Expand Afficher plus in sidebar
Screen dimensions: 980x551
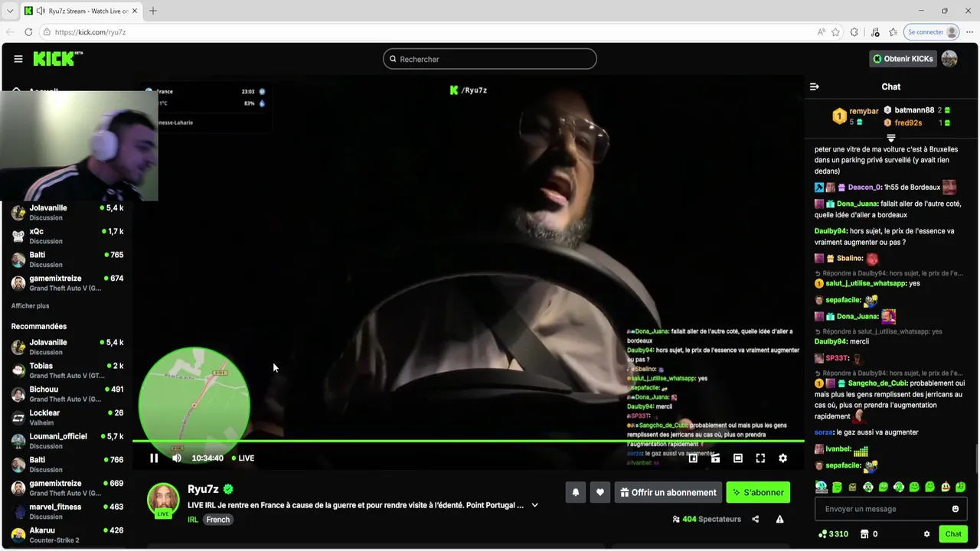[x=30, y=306]
